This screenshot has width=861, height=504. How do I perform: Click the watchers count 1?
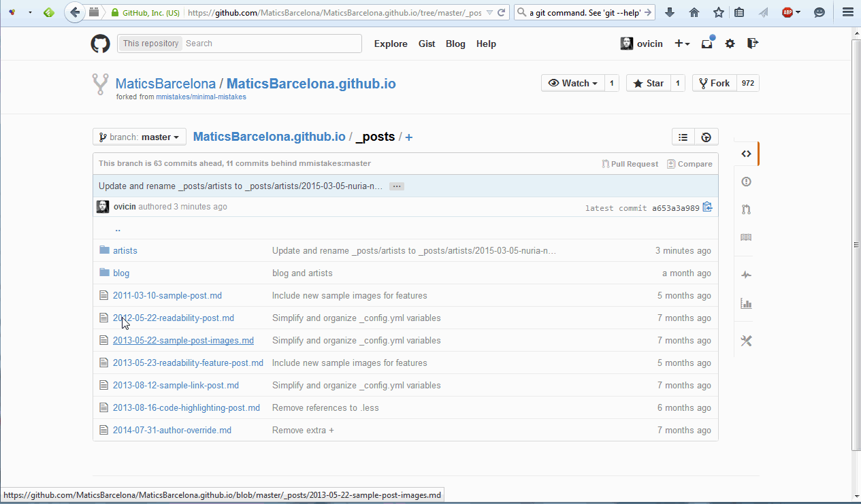click(611, 83)
